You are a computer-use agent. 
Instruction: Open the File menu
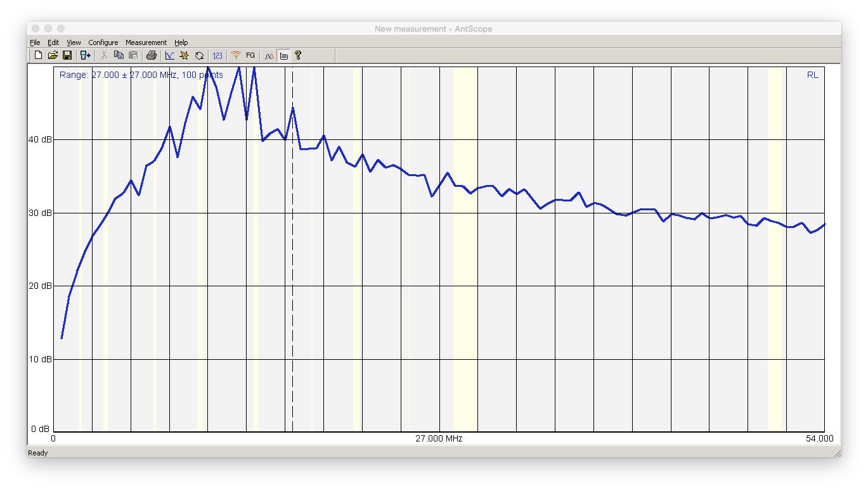35,42
